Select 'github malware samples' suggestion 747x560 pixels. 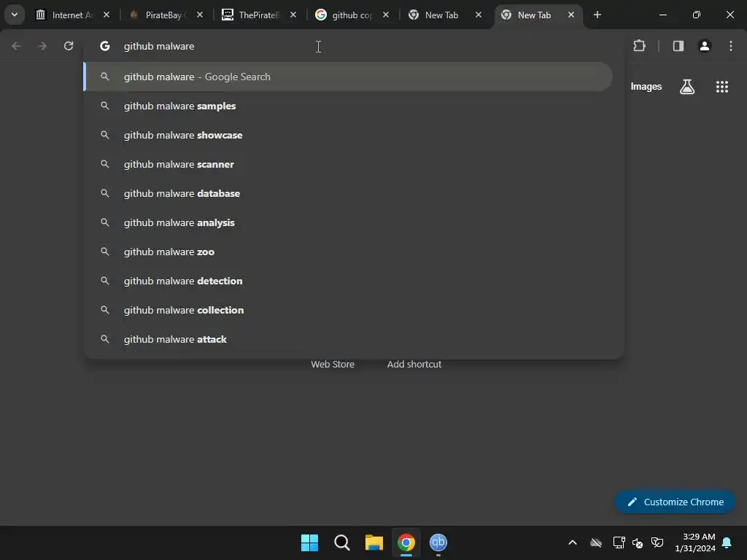[348, 106]
